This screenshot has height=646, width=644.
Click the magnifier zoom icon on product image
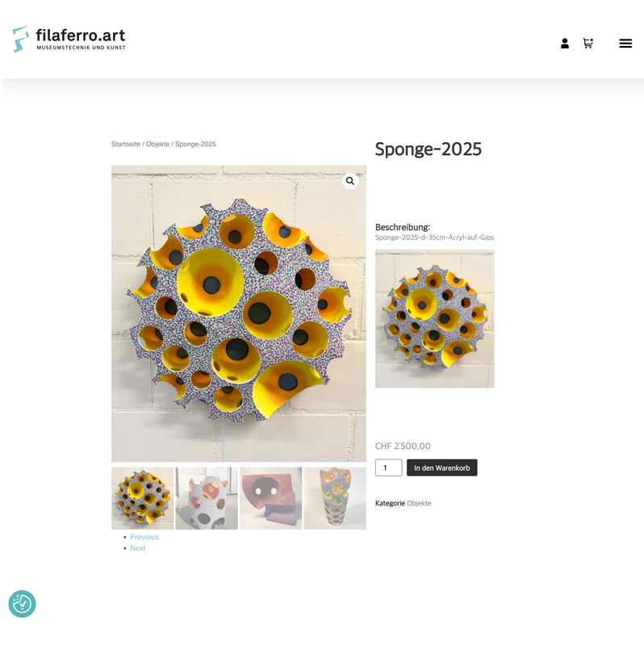tap(350, 181)
